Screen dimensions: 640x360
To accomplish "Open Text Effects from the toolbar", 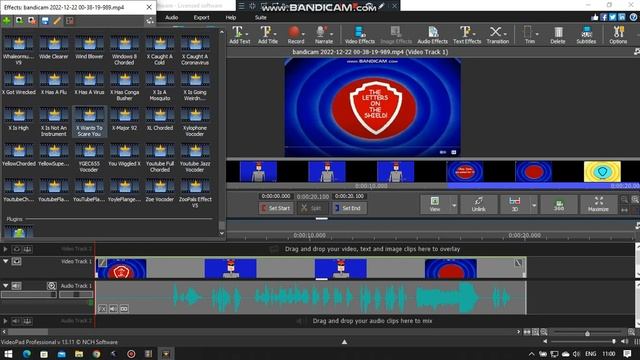I will click(x=467, y=35).
